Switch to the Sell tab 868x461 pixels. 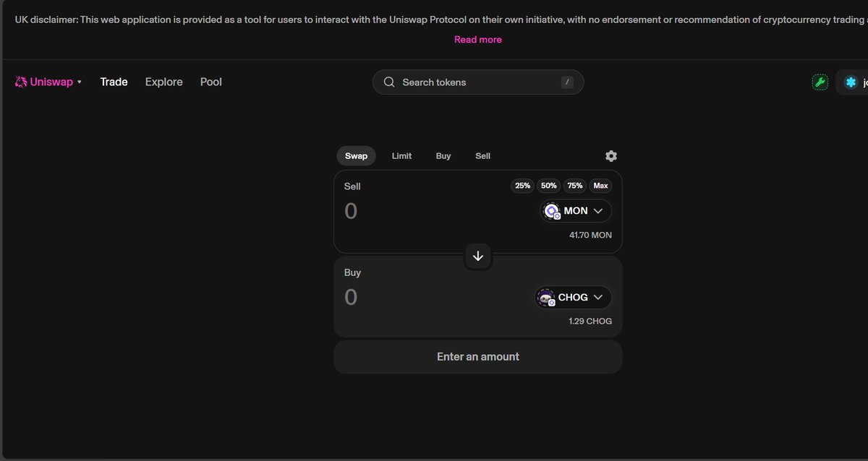click(x=482, y=156)
